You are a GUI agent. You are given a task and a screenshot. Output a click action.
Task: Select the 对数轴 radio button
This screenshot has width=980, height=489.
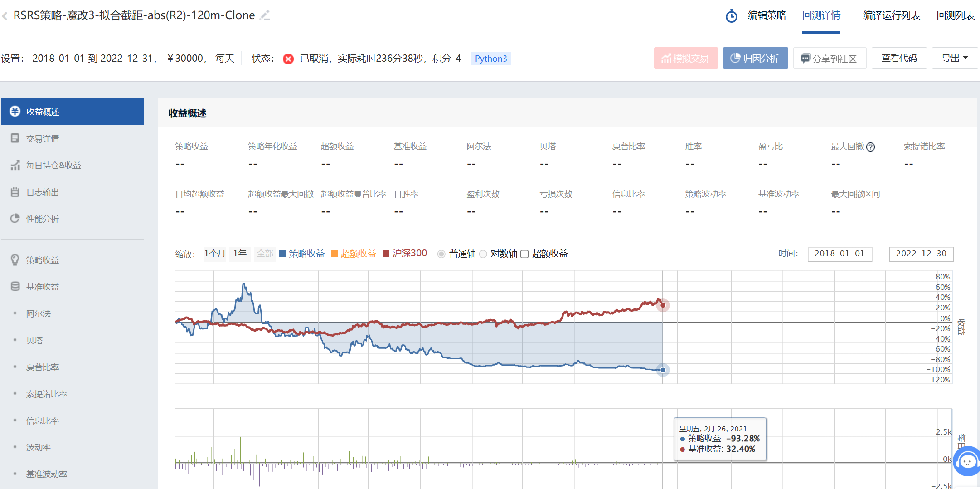click(x=483, y=254)
